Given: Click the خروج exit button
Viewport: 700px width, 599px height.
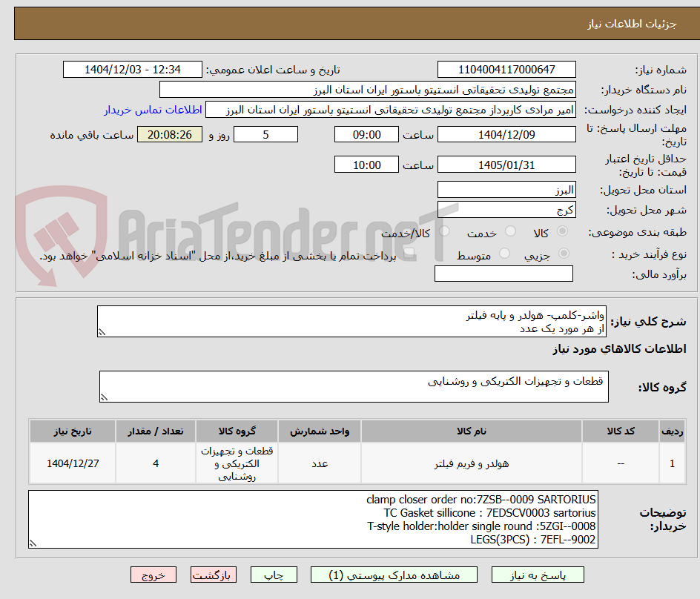Looking at the screenshot, I should 153,575.
